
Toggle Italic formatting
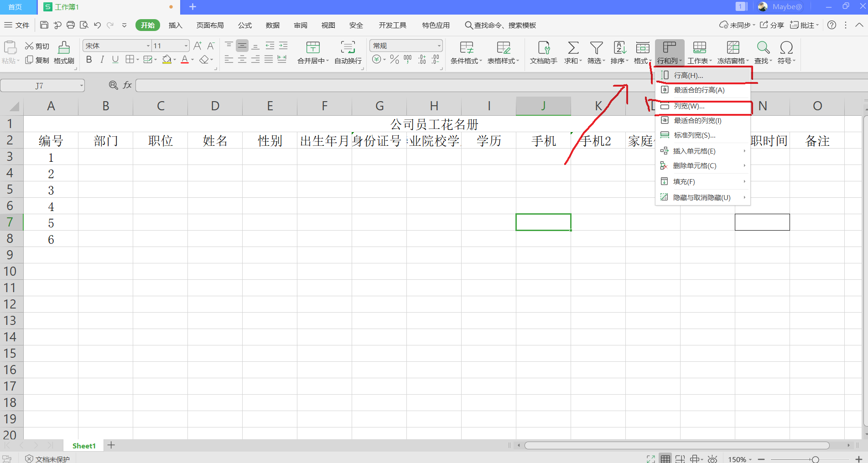102,59
